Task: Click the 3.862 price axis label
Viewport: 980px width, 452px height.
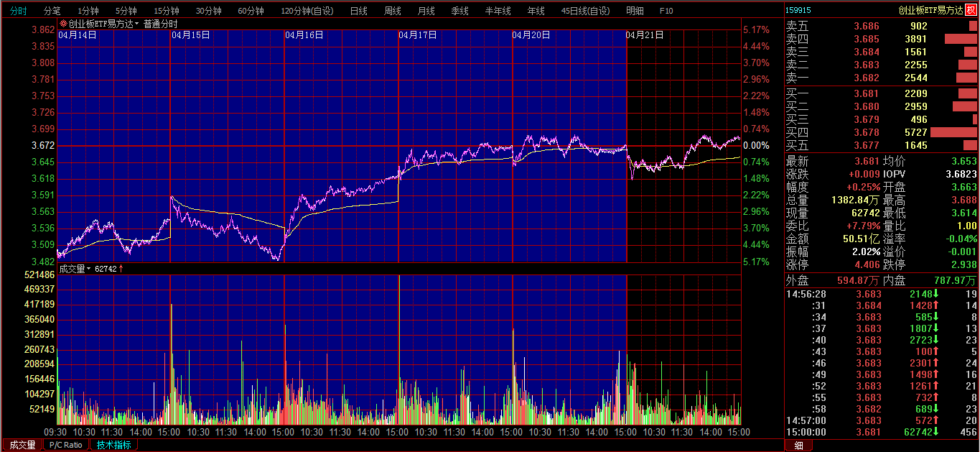Action: tap(43, 29)
